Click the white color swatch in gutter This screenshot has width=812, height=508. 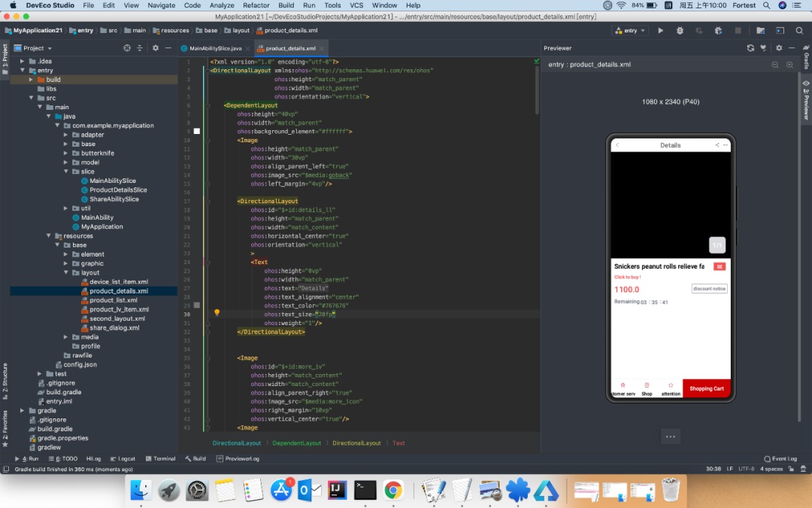click(x=197, y=131)
